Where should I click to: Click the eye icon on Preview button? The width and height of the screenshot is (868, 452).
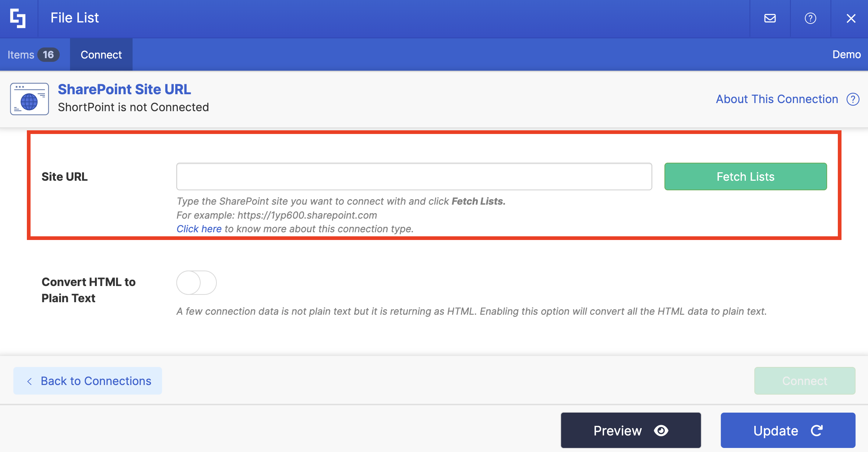(661, 431)
